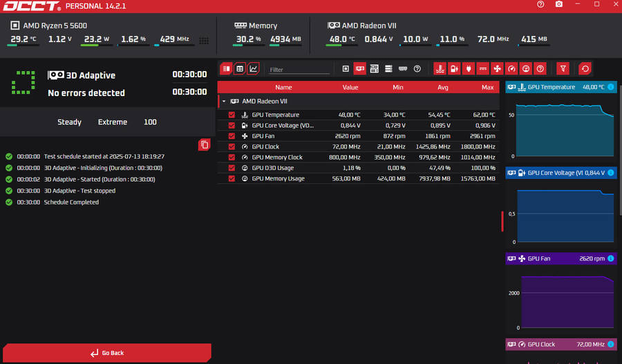Image resolution: width=622 pixels, height=364 pixels.
Task: Click into the Filter text field
Action: coord(299,70)
